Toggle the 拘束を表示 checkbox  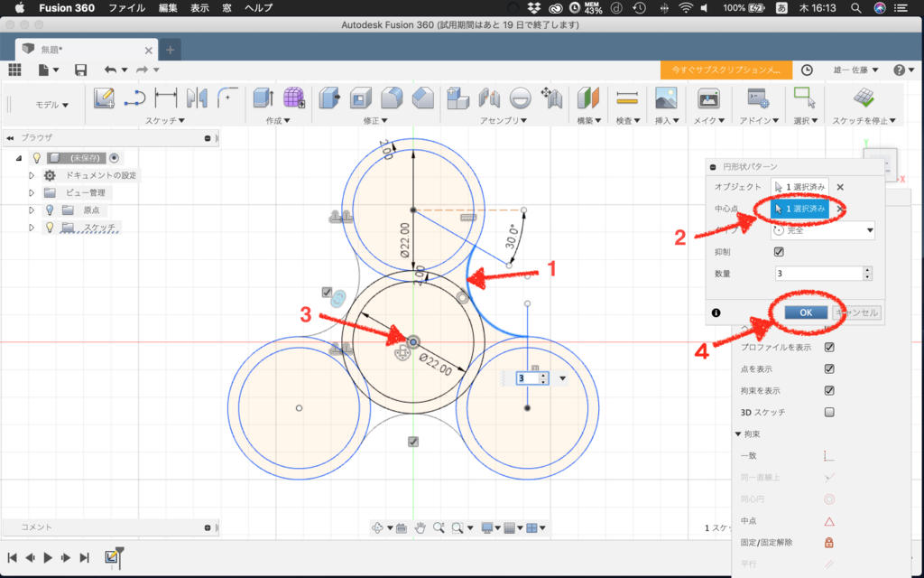(x=829, y=390)
